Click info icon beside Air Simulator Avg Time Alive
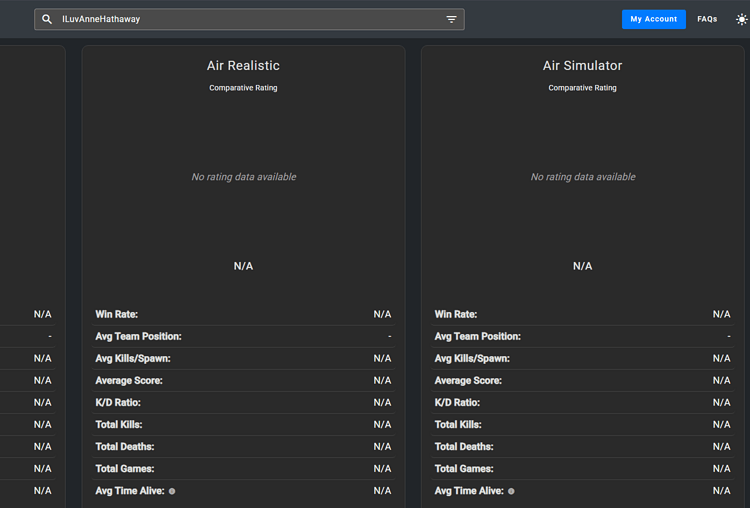This screenshot has width=750, height=508. click(511, 491)
